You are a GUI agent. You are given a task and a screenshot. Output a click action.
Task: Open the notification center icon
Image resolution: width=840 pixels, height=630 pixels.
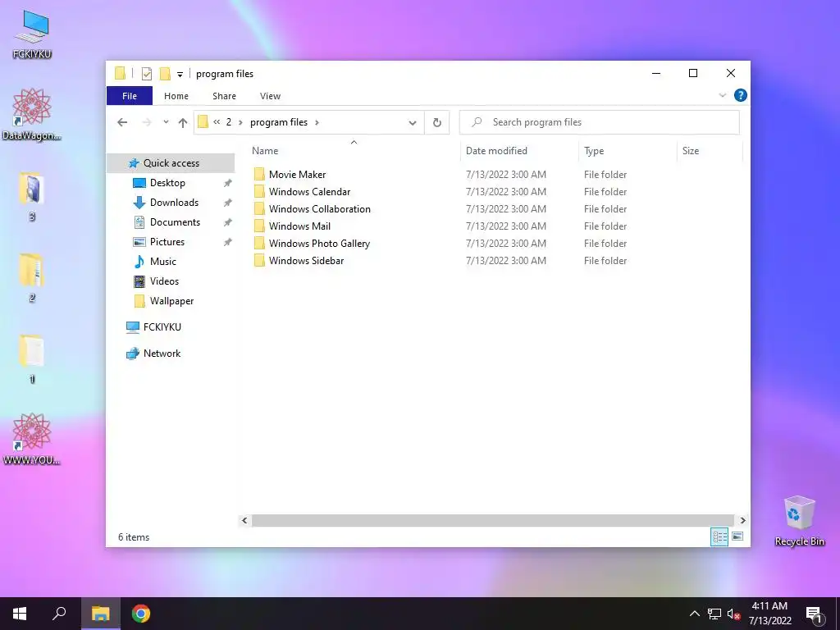point(814,614)
